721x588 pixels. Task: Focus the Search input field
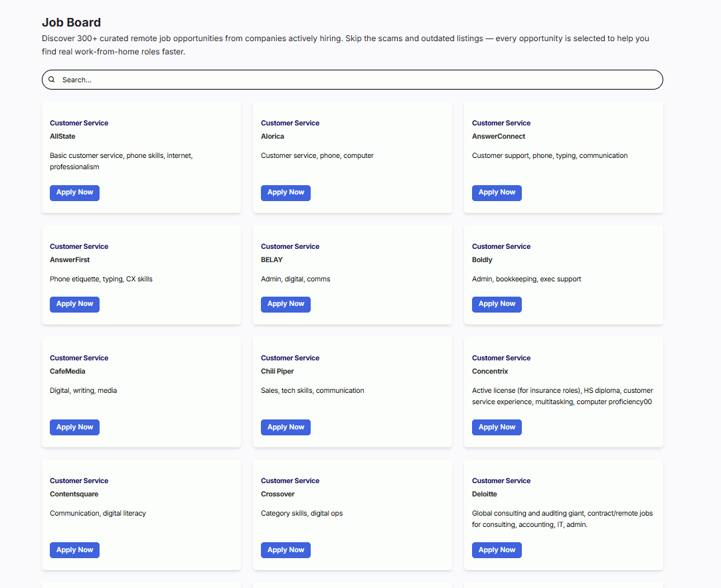(x=353, y=80)
